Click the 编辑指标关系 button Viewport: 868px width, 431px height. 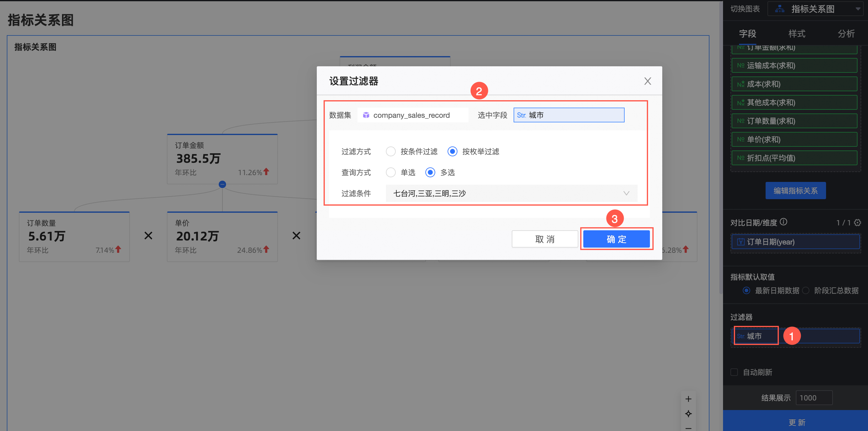795,191
